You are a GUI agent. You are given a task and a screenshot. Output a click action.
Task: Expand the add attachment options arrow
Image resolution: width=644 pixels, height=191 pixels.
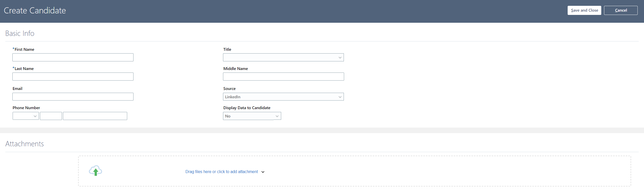click(263, 172)
